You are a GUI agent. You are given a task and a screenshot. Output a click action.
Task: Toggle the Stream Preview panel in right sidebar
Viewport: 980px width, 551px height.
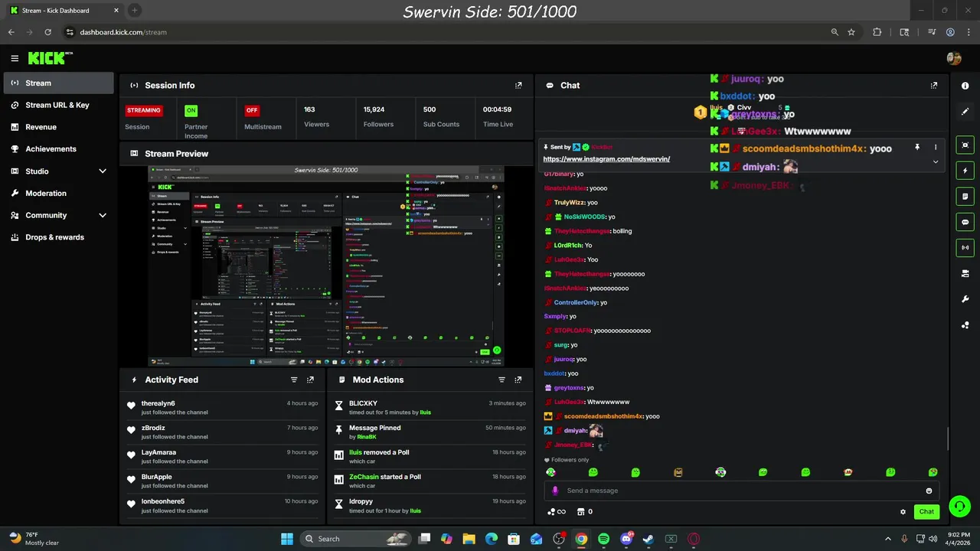[x=965, y=145]
